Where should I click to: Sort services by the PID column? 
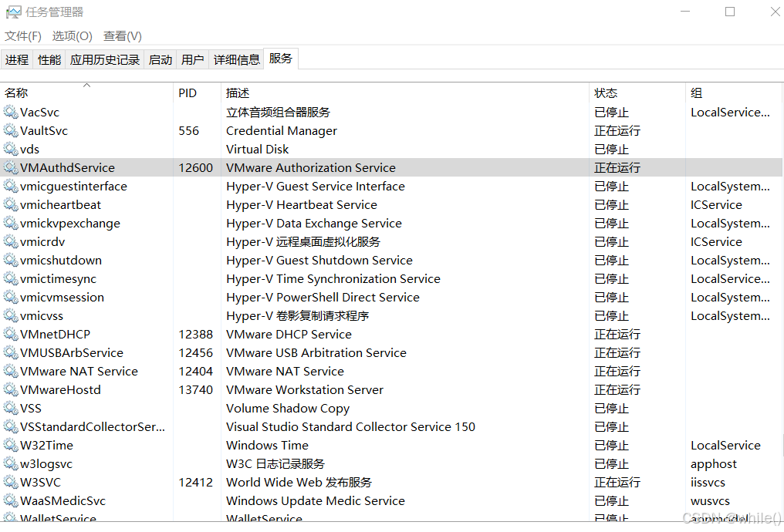coord(187,93)
